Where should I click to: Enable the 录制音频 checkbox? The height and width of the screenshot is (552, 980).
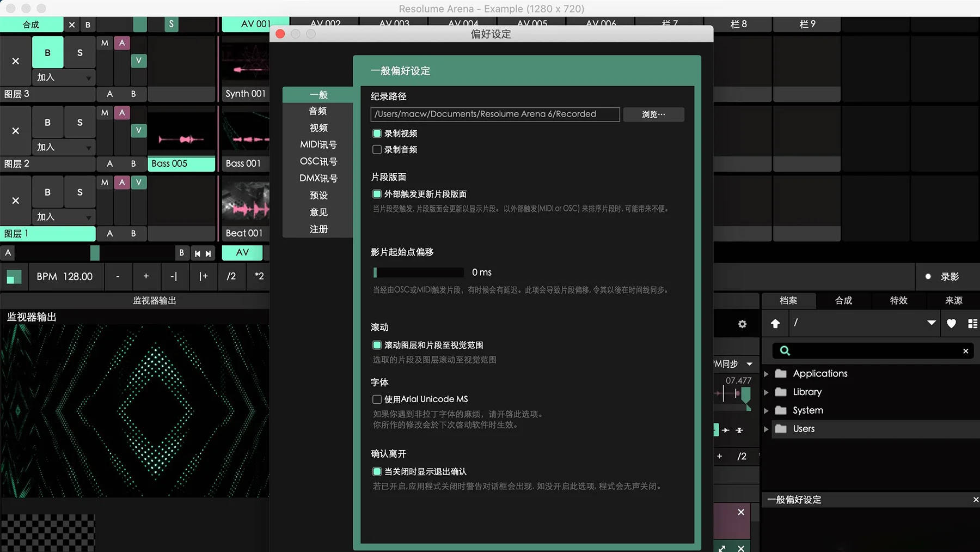click(377, 150)
